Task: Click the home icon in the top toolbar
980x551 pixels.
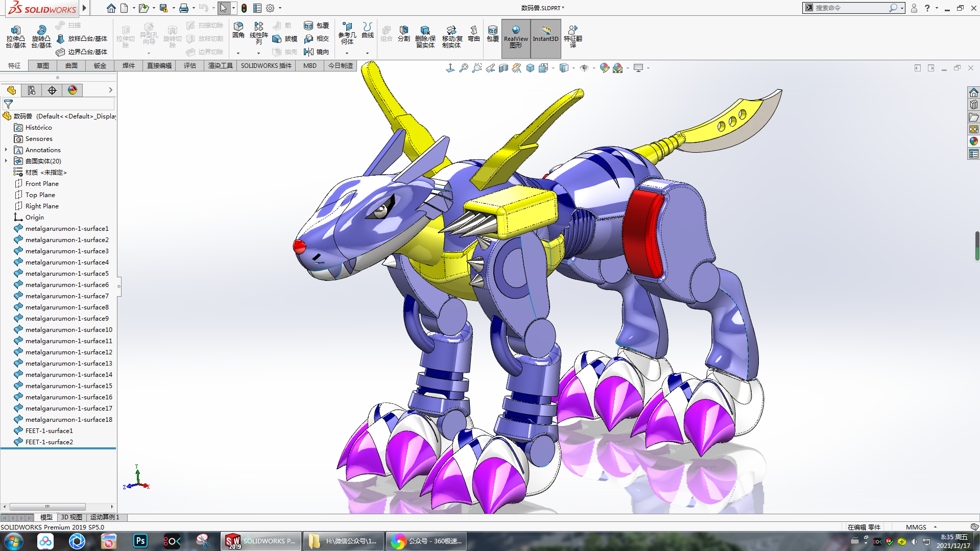Action: 111,8
